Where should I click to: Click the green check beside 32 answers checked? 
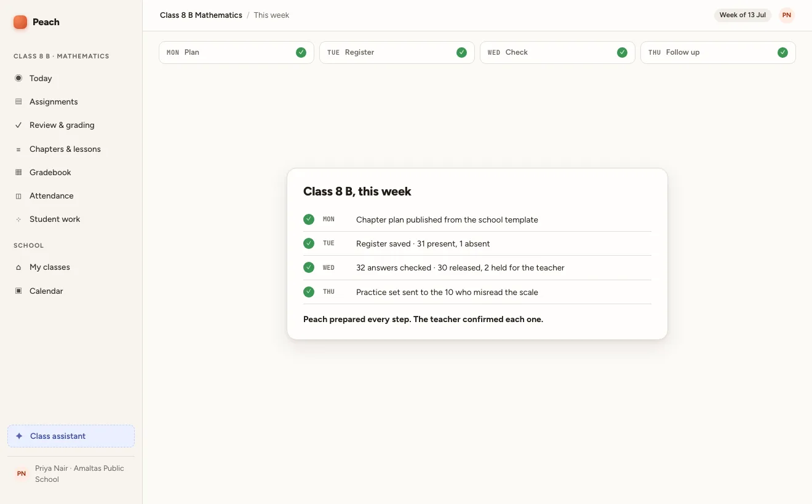[x=309, y=267]
